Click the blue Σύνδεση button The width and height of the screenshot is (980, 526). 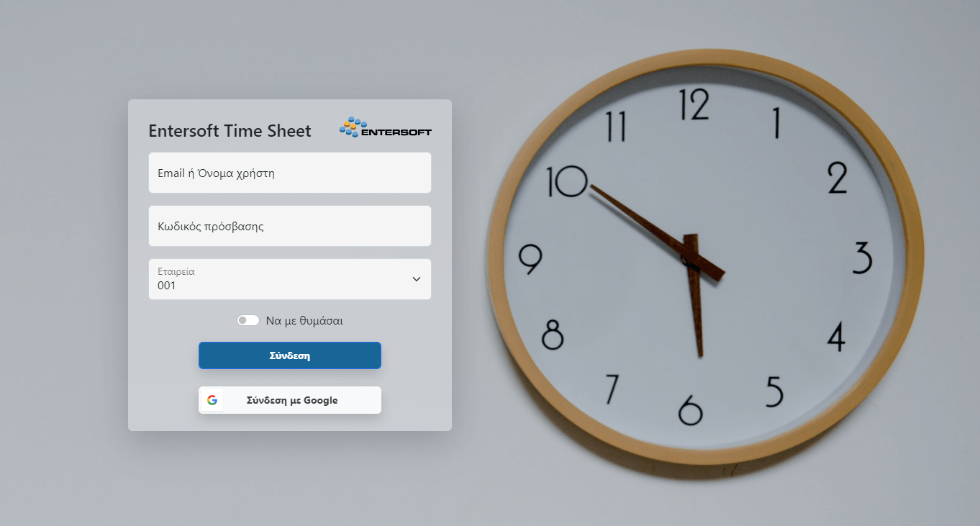pos(290,355)
